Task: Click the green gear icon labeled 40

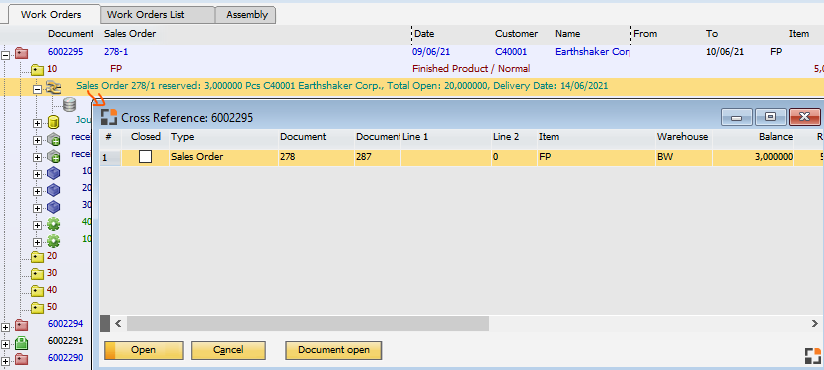Action: pyautogui.click(x=53, y=224)
